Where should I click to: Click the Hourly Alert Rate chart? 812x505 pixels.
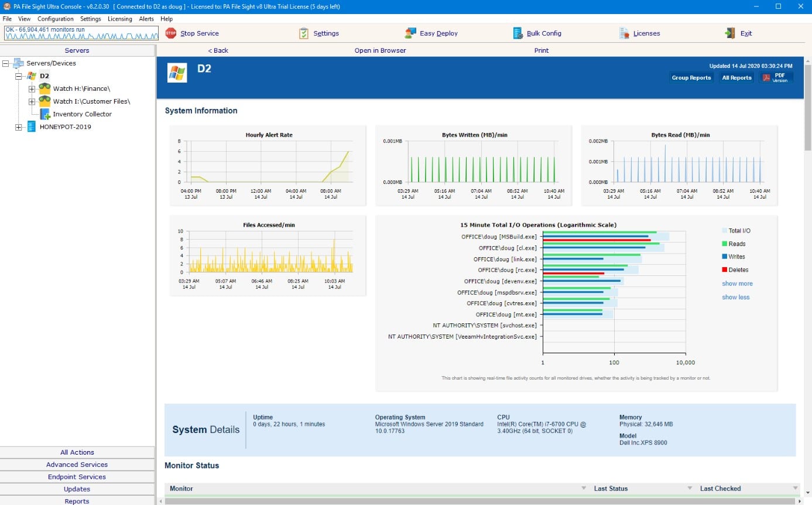pyautogui.click(x=268, y=165)
